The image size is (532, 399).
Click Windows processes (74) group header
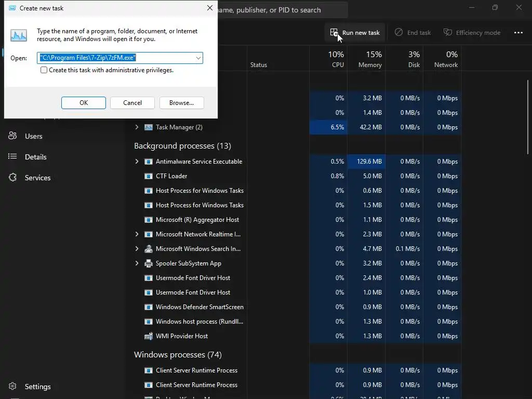coord(178,354)
